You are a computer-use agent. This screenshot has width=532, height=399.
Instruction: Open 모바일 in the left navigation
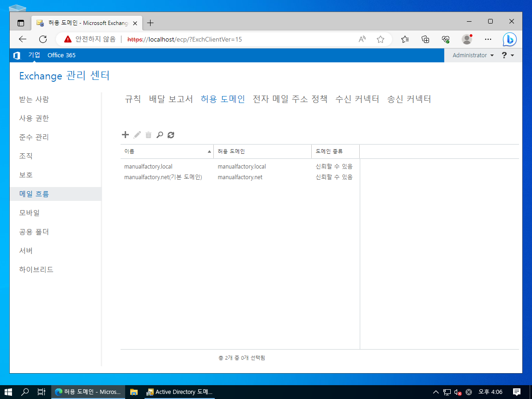[29, 213]
